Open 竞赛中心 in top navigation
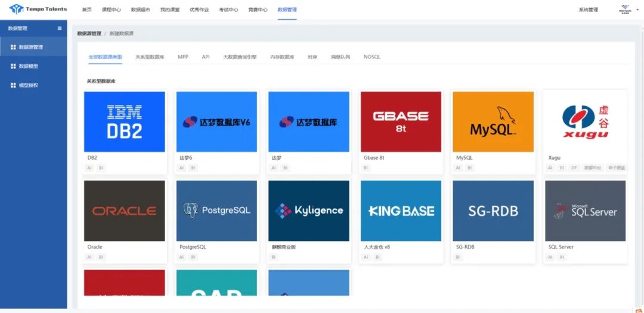Screen dimensions: 644x313 (x=258, y=10)
